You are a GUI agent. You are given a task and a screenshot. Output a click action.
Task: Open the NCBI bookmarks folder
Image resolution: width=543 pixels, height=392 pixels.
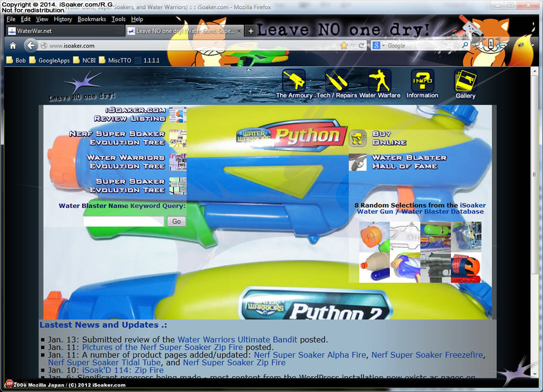point(84,60)
